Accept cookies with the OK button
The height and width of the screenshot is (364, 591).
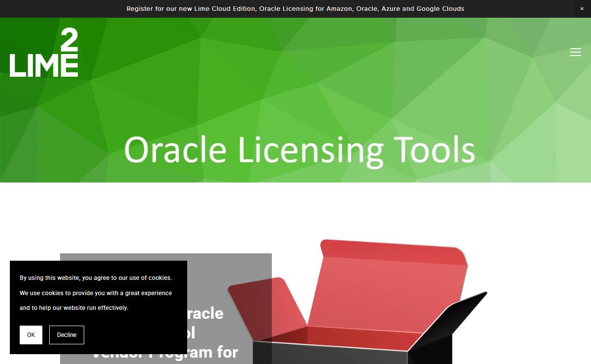[31, 335]
